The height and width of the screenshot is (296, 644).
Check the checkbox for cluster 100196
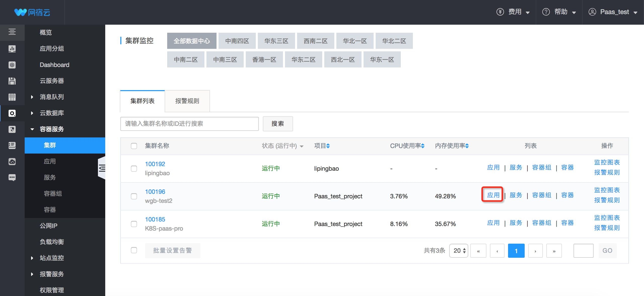point(134,196)
